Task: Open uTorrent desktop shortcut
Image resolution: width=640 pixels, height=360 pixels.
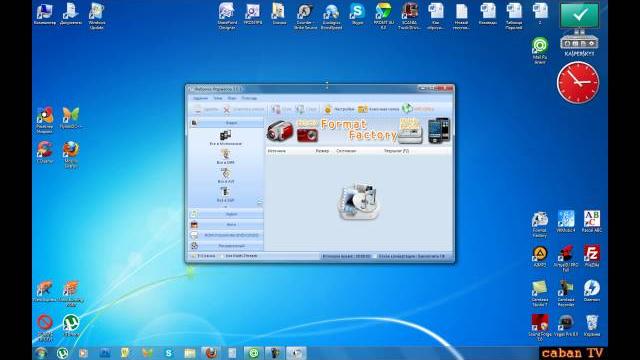Action: [71, 326]
